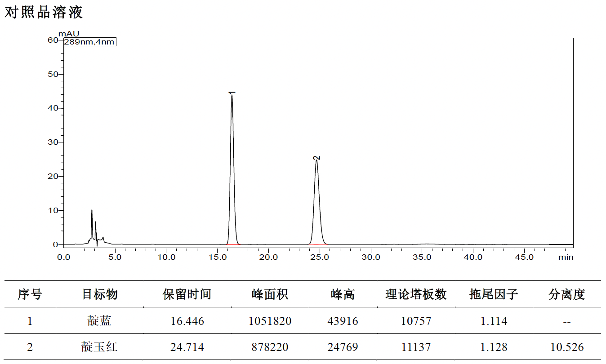Click the min unit label on time axis

tap(566, 257)
